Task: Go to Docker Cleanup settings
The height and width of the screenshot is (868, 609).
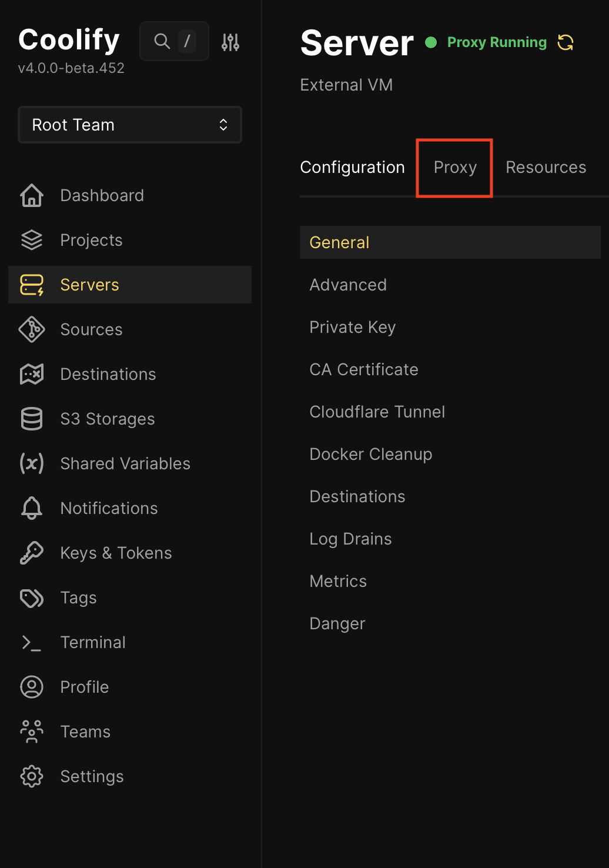Action: (x=370, y=454)
